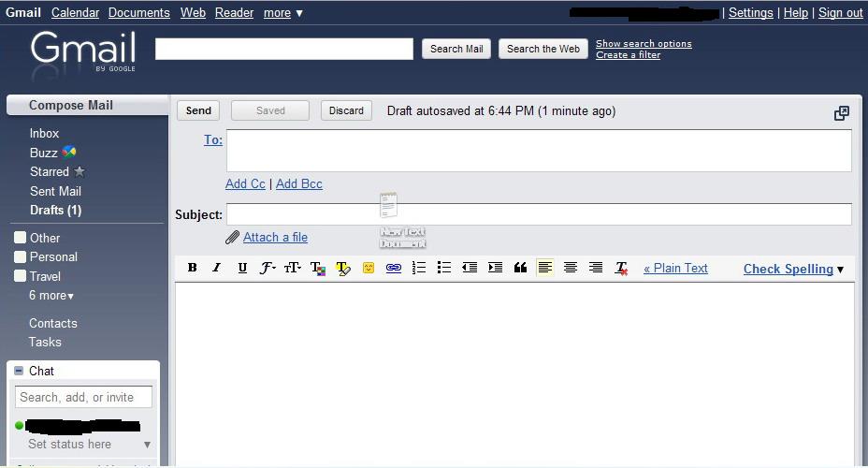Open Documents from the top bar
This screenshot has width=868, height=468.
[139, 13]
